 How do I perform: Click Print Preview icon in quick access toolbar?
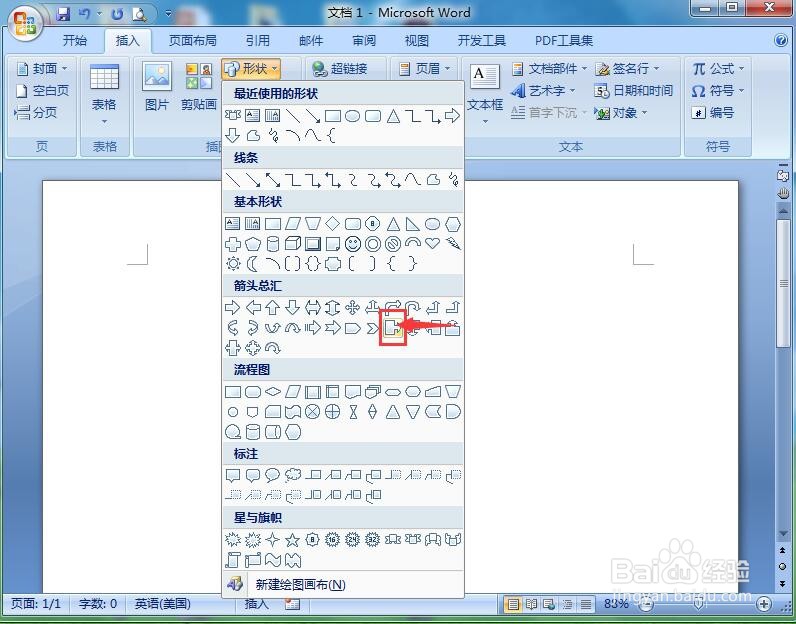(139, 14)
